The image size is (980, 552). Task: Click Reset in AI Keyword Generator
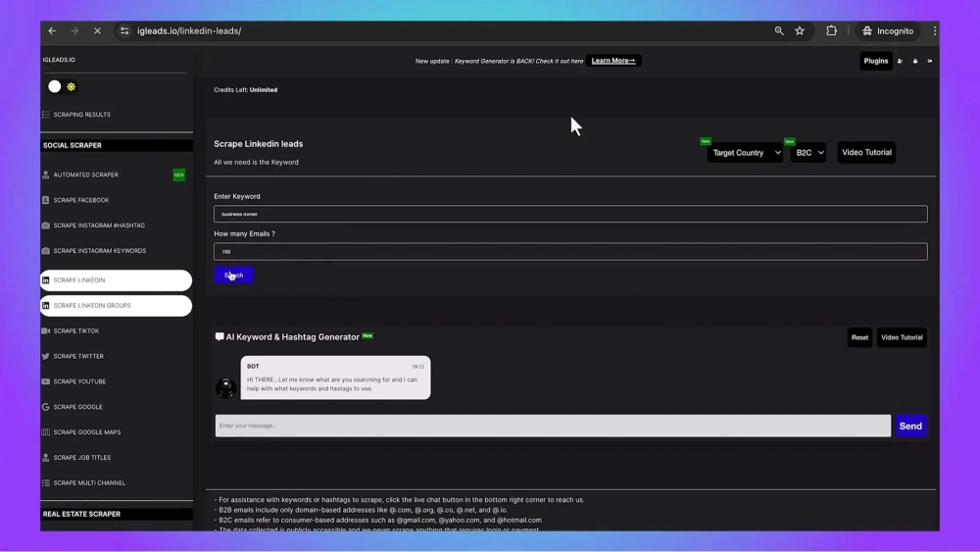859,337
